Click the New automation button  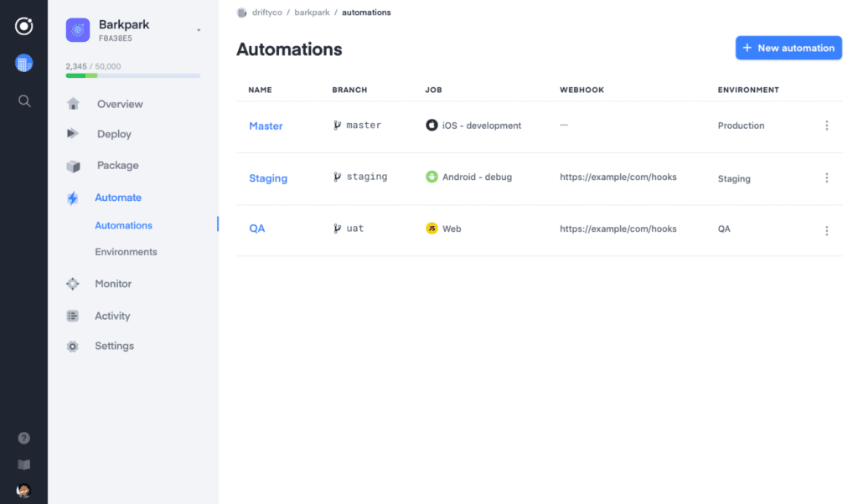click(x=788, y=48)
